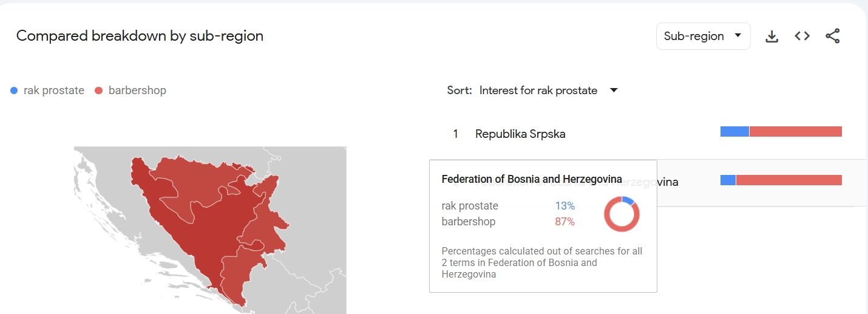
Task: Click the tooltip title Federation of Bosnia and Herzegovina
Action: click(532, 179)
